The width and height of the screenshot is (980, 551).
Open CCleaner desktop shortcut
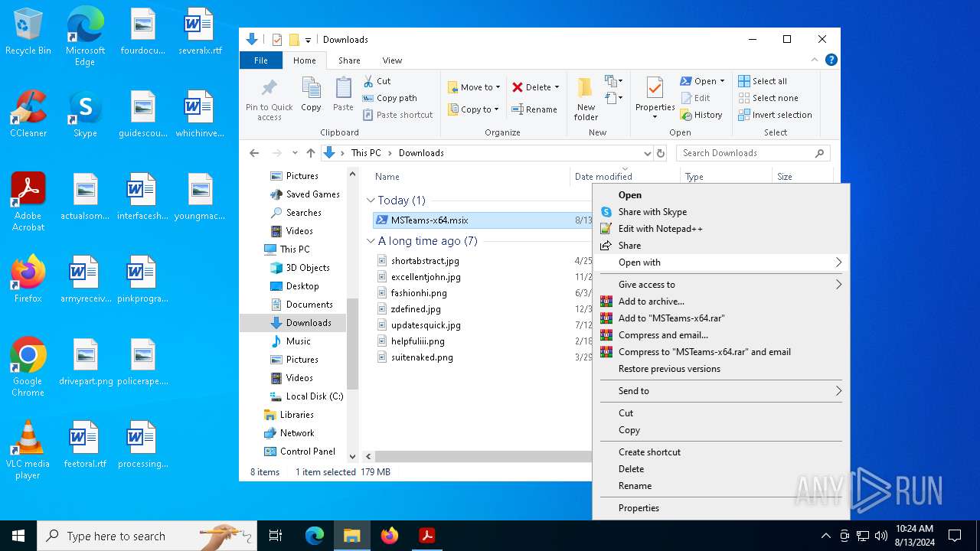(x=28, y=114)
